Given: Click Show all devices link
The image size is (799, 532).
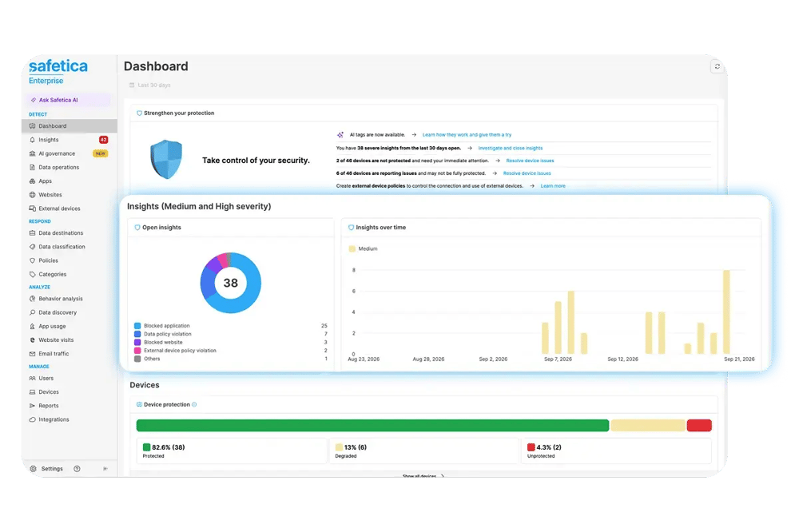Looking at the screenshot, I should point(423,476).
